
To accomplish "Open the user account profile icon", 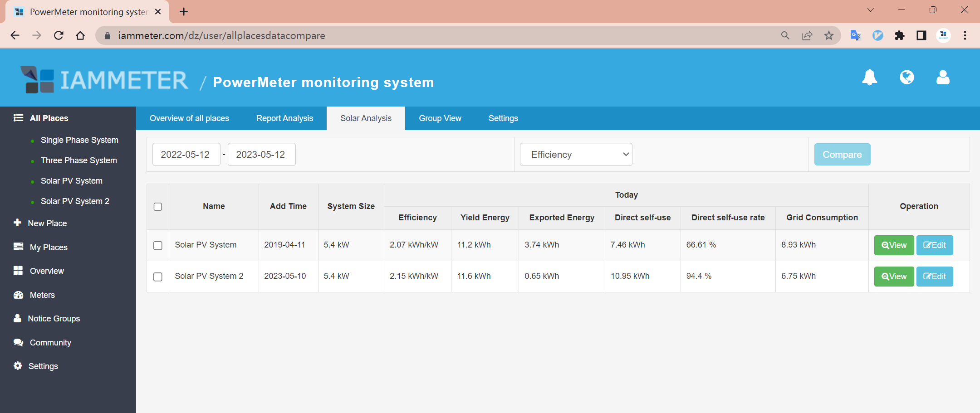I will point(943,78).
